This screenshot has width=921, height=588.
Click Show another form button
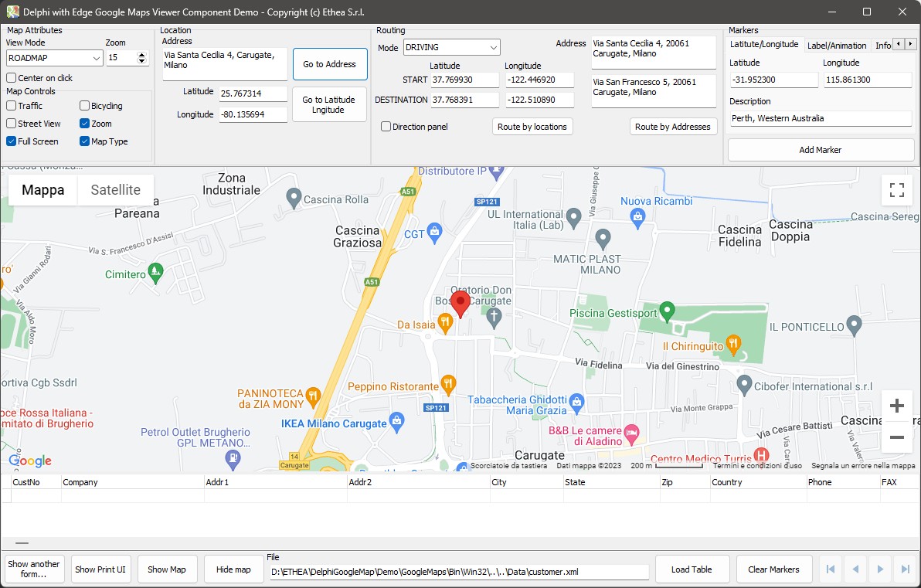pyautogui.click(x=33, y=569)
